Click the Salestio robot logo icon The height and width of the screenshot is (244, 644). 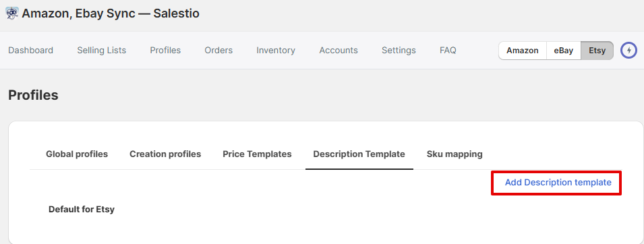12,13
